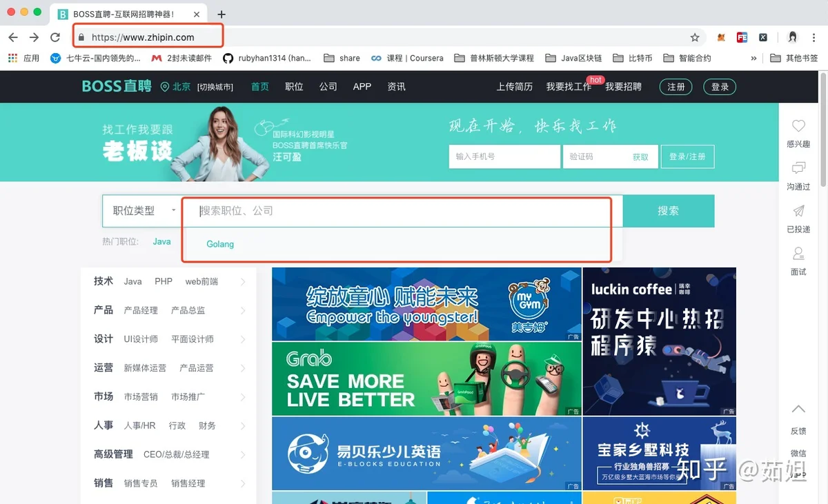
Task: Bookmark page with the star icon
Action: tap(695, 37)
